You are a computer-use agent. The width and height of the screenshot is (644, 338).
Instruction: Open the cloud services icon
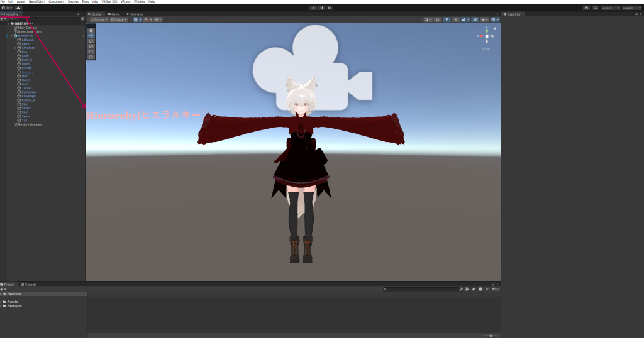click(x=18, y=8)
